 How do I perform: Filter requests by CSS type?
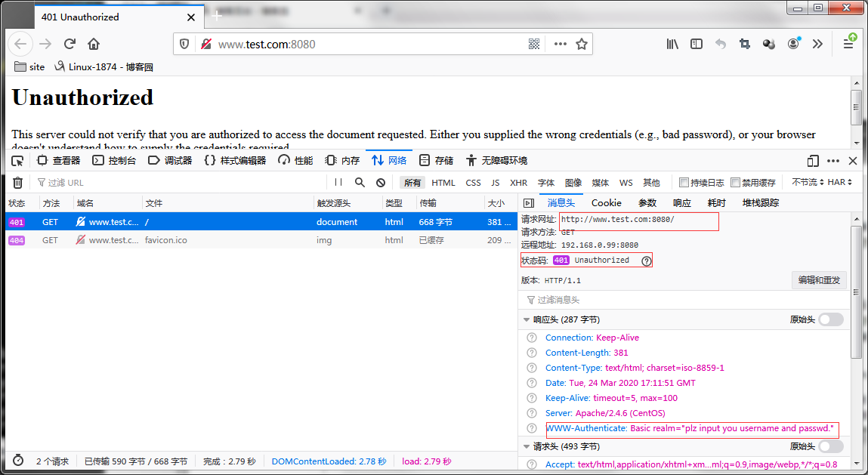tap(474, 183)
